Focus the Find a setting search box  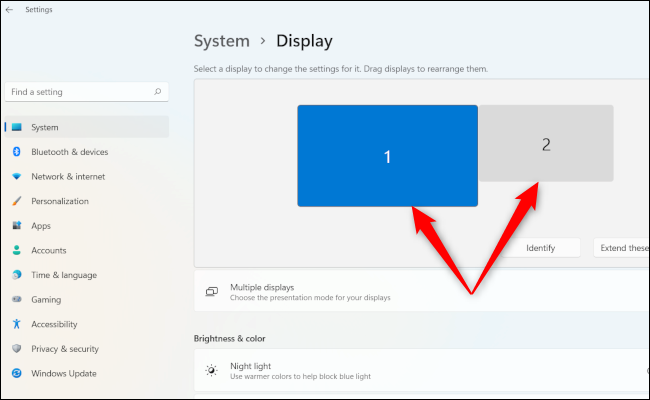click(x=80, y=92)
